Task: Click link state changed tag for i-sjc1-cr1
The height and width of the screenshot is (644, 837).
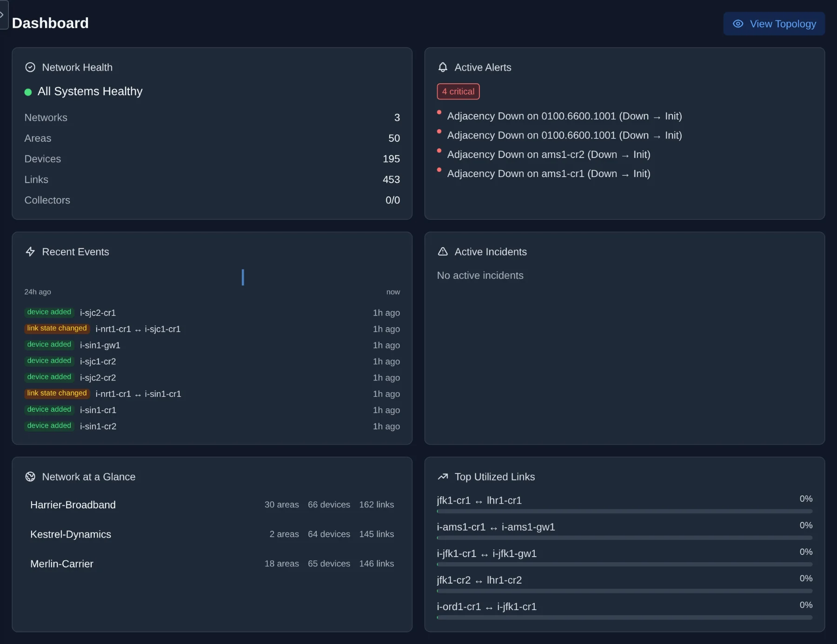Action: click(x=57, y=329)
